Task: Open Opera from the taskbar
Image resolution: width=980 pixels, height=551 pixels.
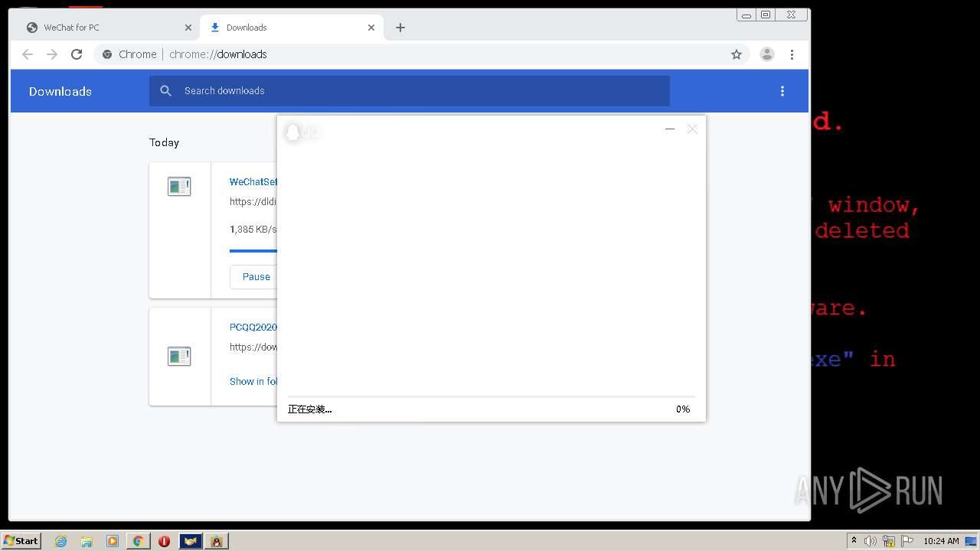Action: click(164, 541)
